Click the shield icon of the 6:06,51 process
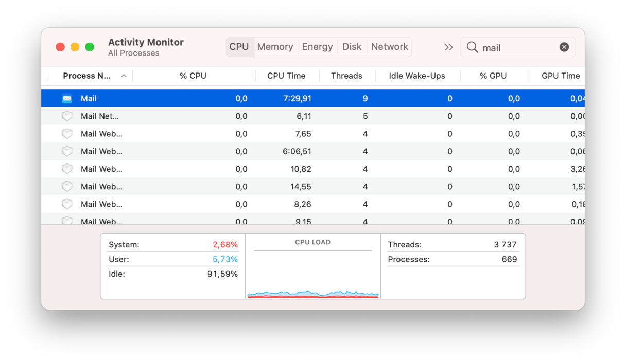Image resolution: width=626 pixels, height=364 pixels. click(x=67, y=151)
